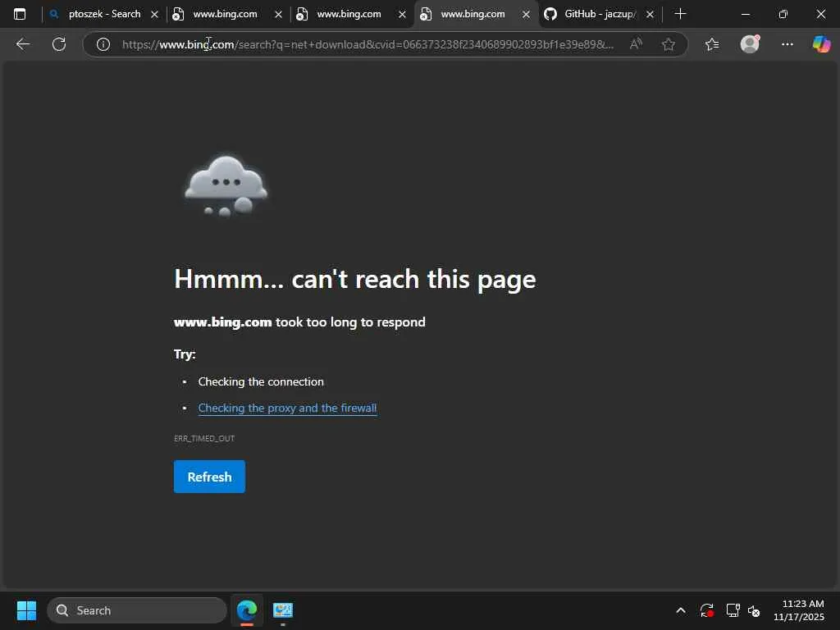Click Checking the proxy and the firewall link
The image size is (840, 630).
pyautogui.click(x=287, y=409)
